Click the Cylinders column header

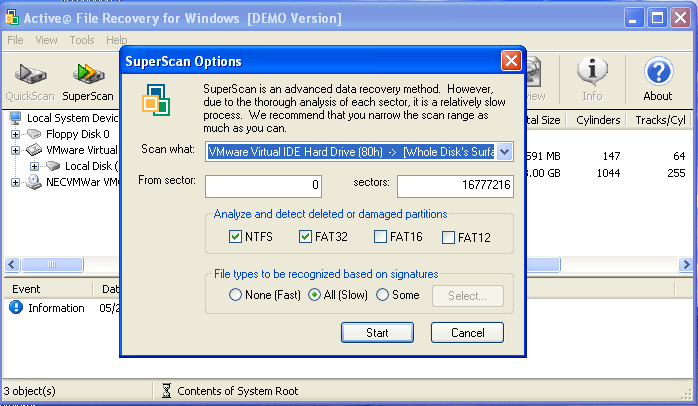(x=598, y=120)
